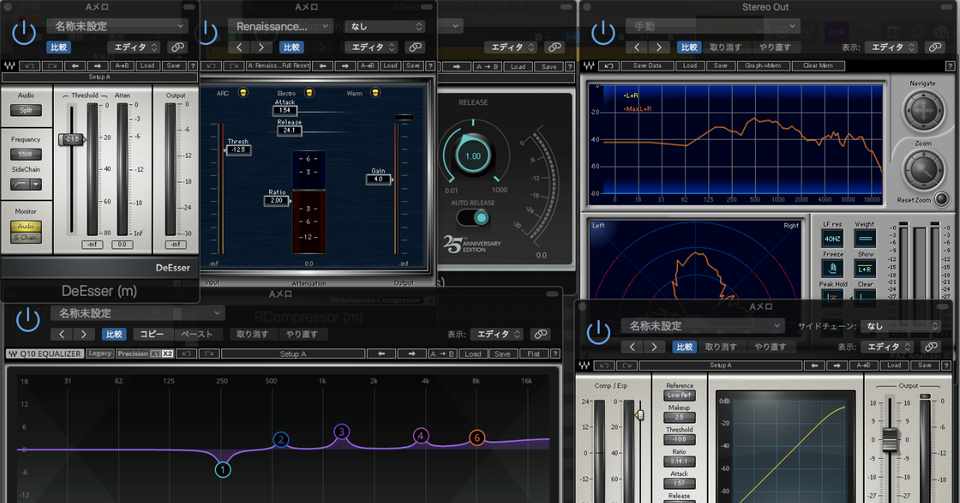
Task: Click previous preset arrow in Q10 Equalizer header
Action: [x=61, y=334]
